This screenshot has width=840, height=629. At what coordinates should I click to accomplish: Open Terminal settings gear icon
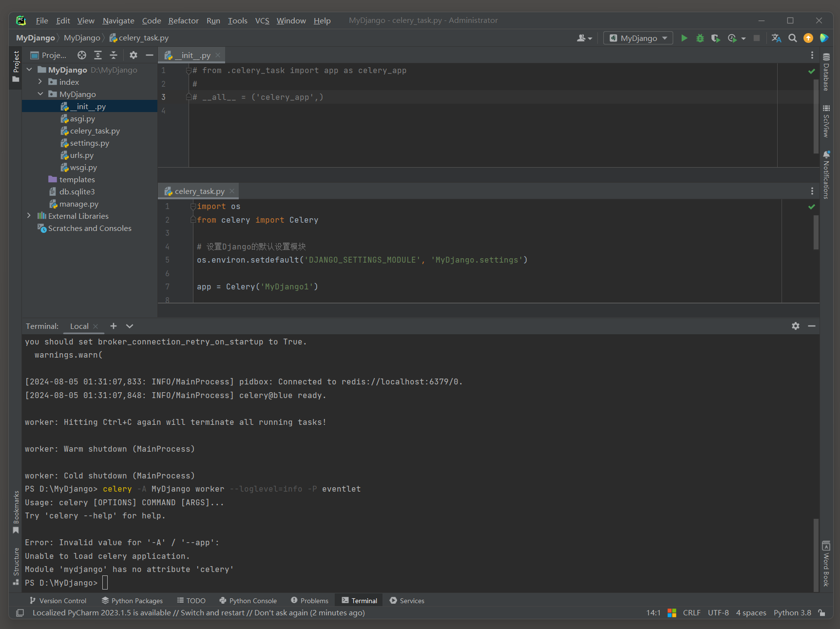796,326
